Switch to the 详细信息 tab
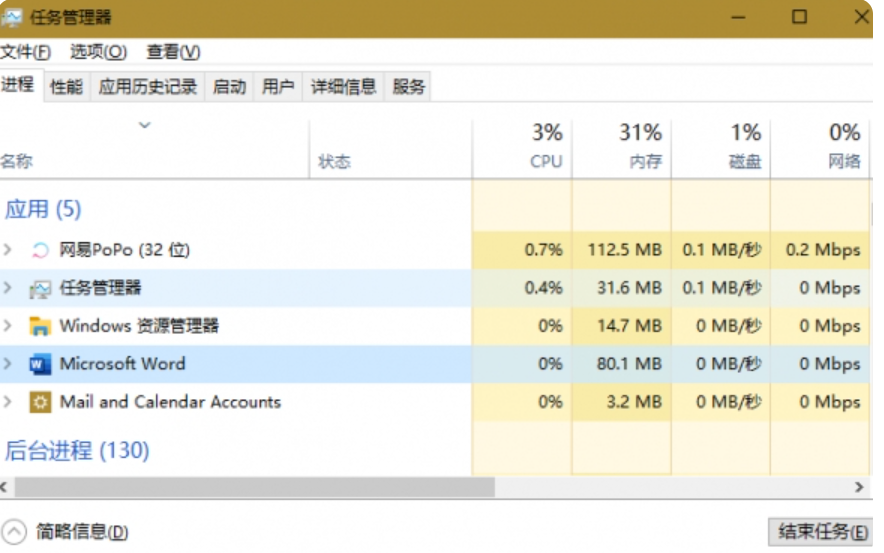 pyautogui.click(x=343, y=87)
